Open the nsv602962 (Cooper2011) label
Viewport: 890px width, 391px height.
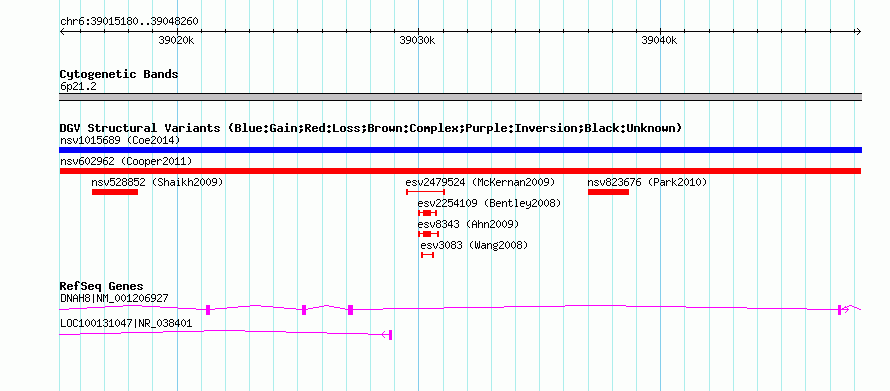coord(126,161)
